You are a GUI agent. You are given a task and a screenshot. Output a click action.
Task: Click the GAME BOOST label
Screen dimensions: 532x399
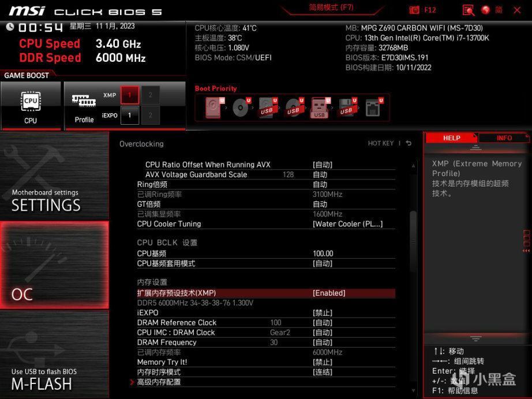(x=27, y=76)
